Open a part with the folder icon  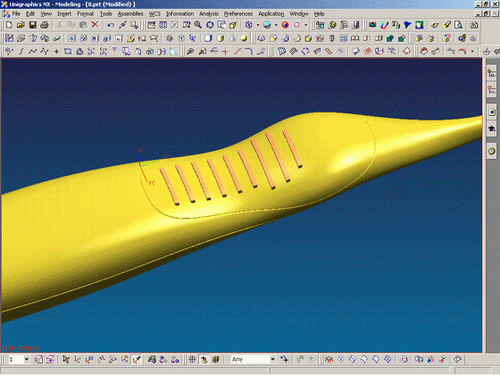(21, 25)
